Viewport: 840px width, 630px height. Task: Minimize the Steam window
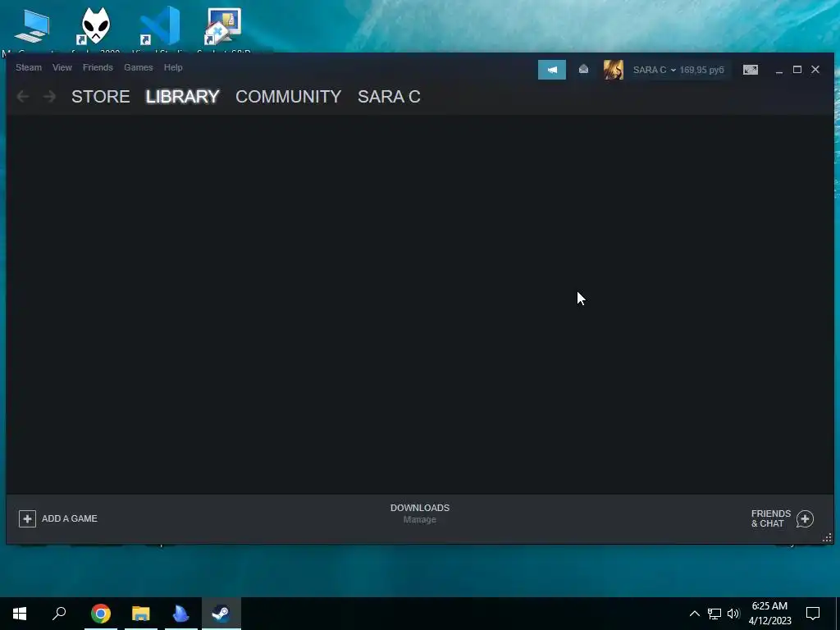pyautogui.click(x=779, y=70)
